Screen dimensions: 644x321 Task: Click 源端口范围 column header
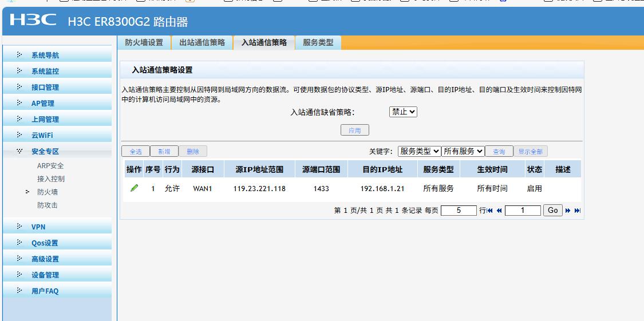tap(321, 169)
